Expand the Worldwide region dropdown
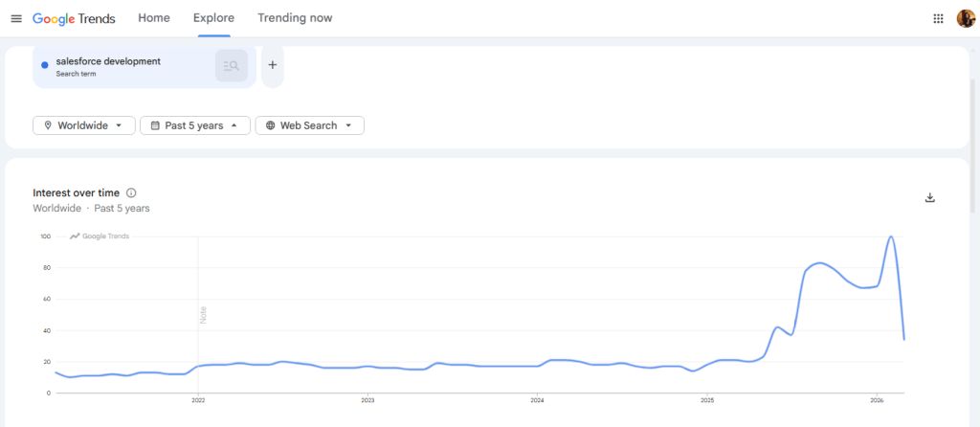This screenshot has width=980, height=427. tap(83, 125)
